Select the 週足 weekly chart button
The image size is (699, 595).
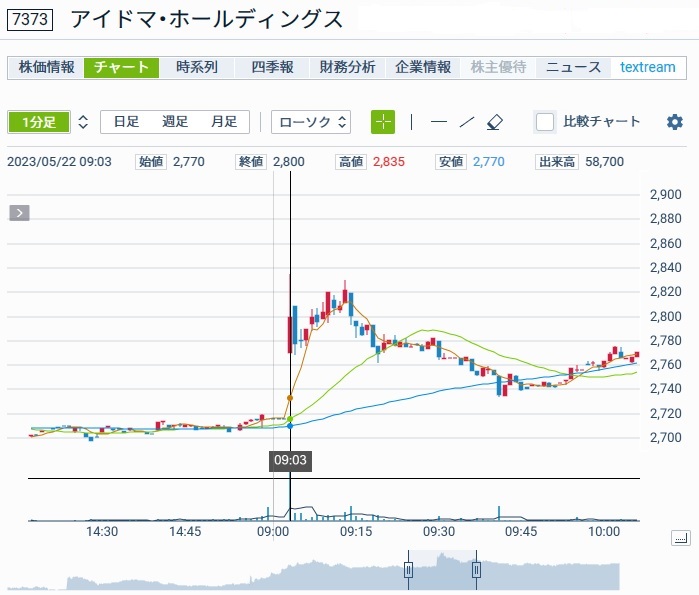tap(175, 122)
